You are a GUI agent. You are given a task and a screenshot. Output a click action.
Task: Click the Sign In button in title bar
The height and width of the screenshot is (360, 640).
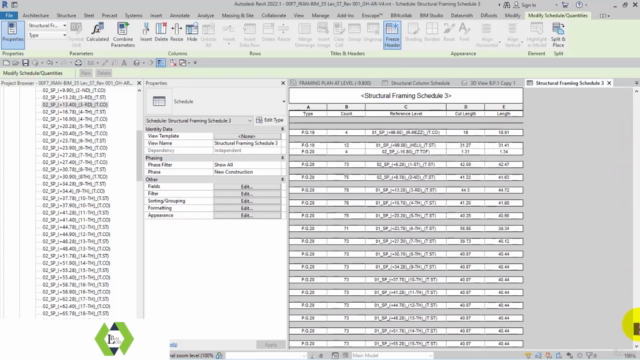coord(524,5)
